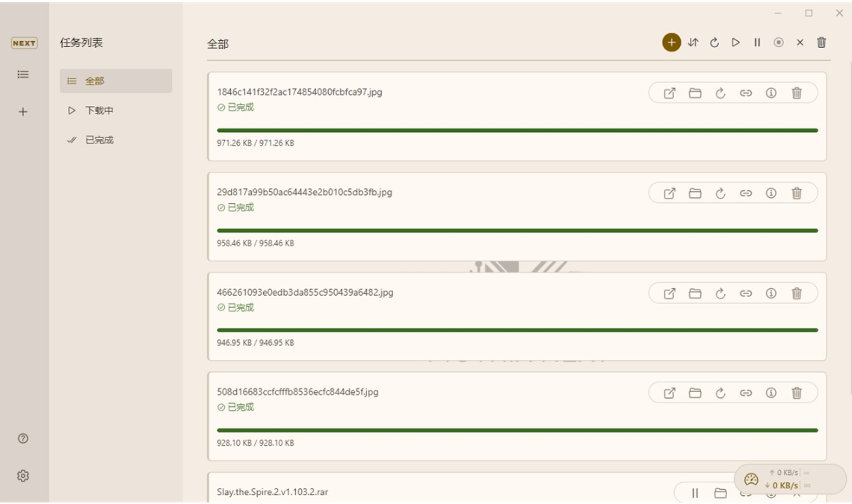This screenshot has width=852, height=504.
Task: Click the X remove icon in the top toolbar
Action: tap(800, 43)
